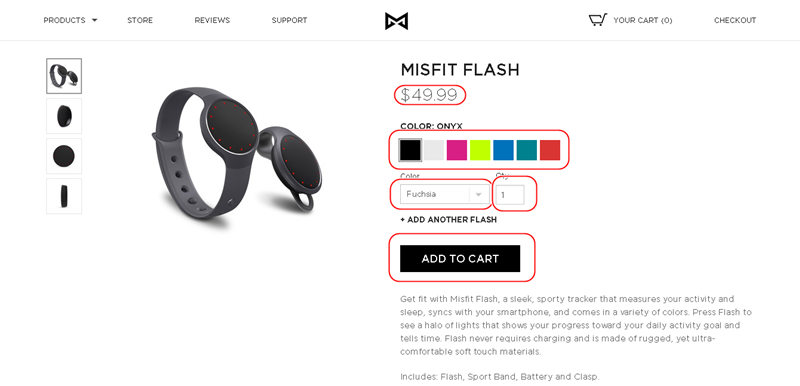Open the Store page

pos(140,20)
